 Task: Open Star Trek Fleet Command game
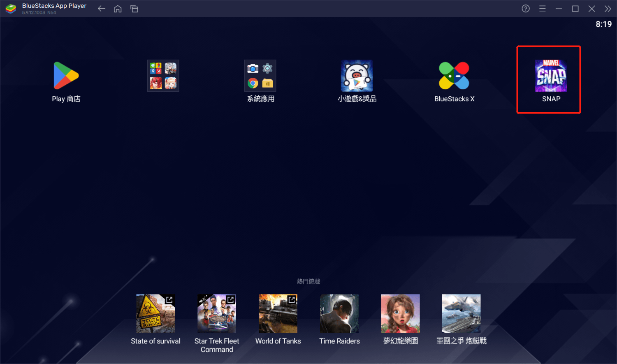click(x=217, y=313)
